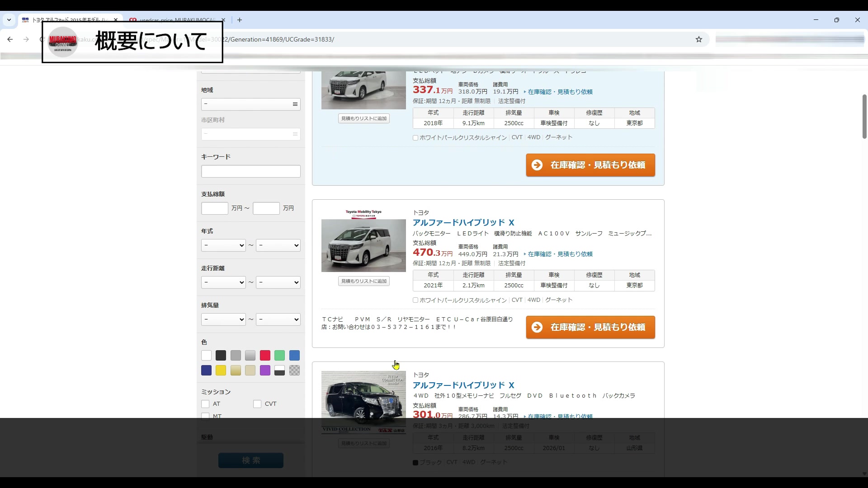The width and height of the screenshot is (868, 488).
Task: Open the white Alphard photo of the 2018年 listing
Action: click(363, 89)
